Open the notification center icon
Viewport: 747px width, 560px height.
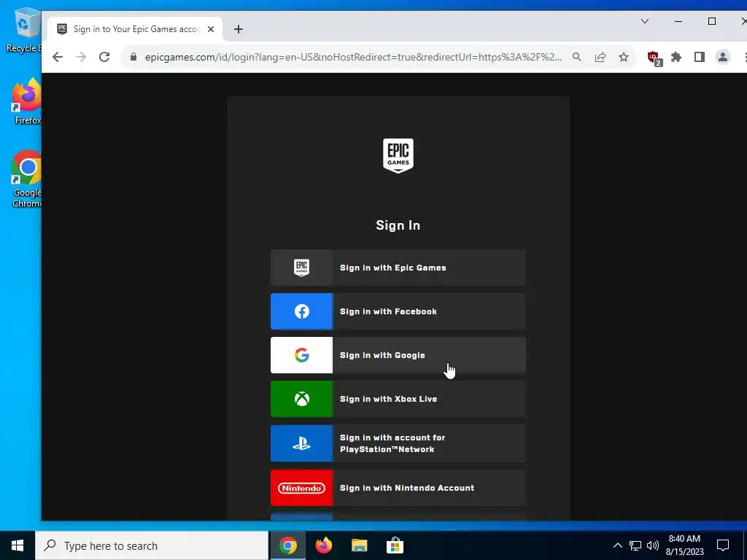(x=723, y=545)
